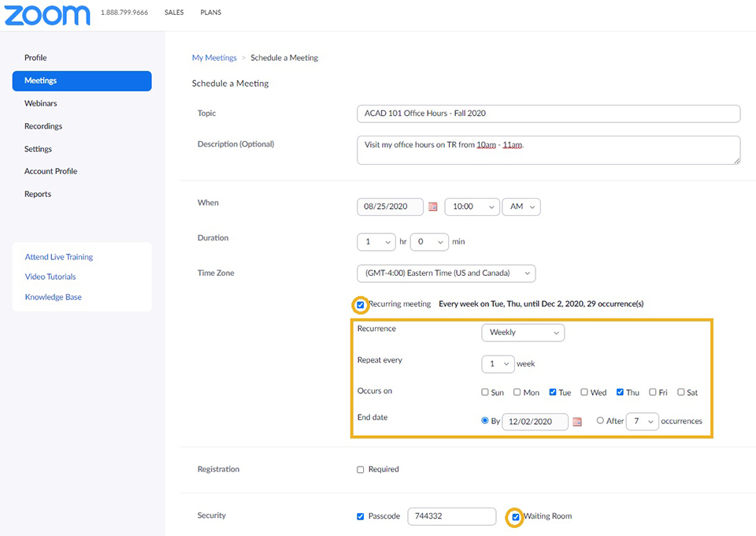This screenshot has height=536, width=756.
Task: Toggle the Passcode checkbox
Action: pos(360,516)
